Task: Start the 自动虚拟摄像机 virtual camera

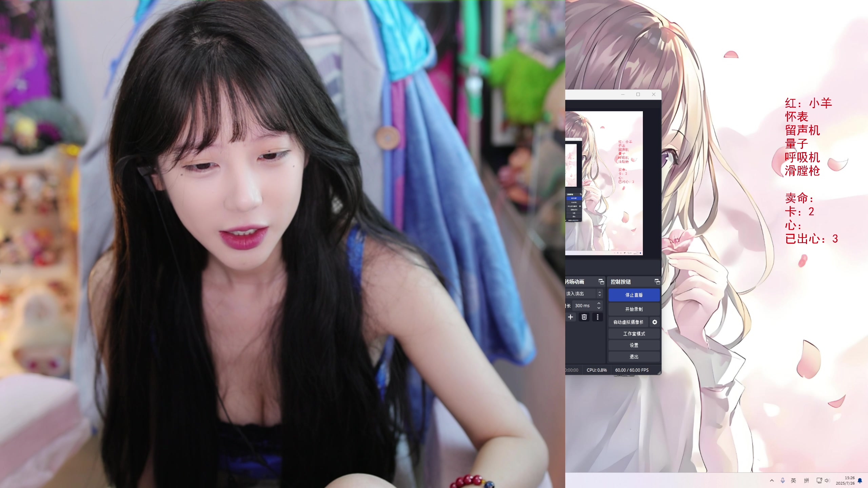Action: coord(628,322)
